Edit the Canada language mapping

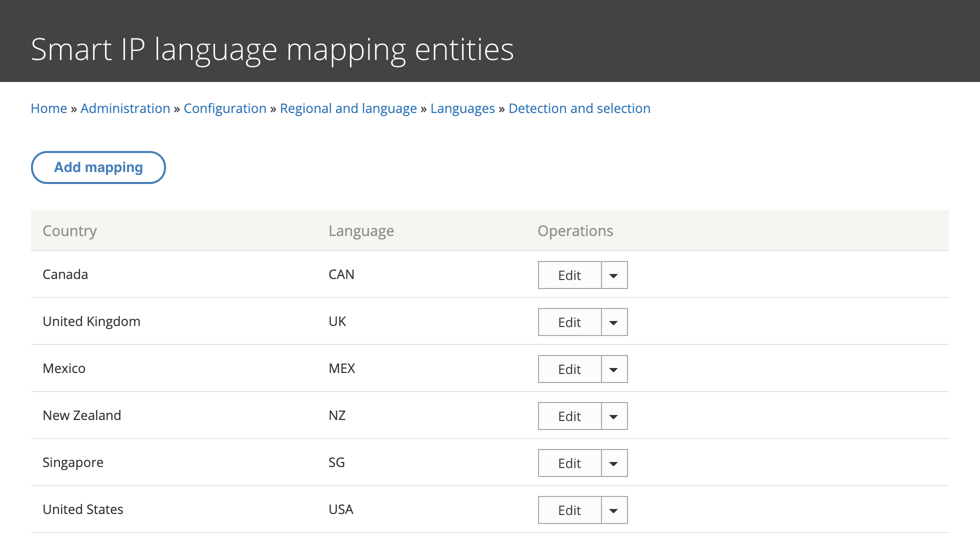[x=569, y=275]
